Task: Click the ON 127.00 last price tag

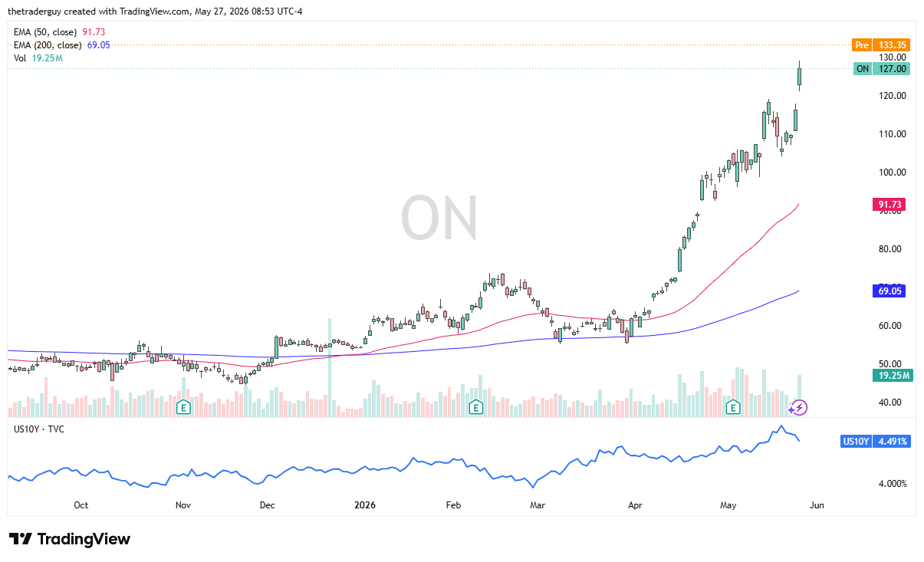Action: (x=881, y=69)
